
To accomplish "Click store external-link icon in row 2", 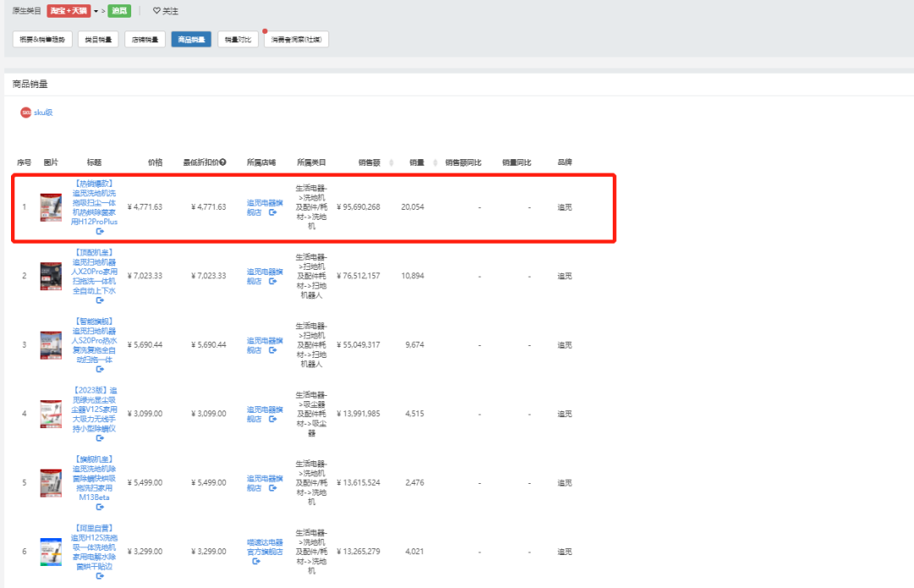I will 273,281.
